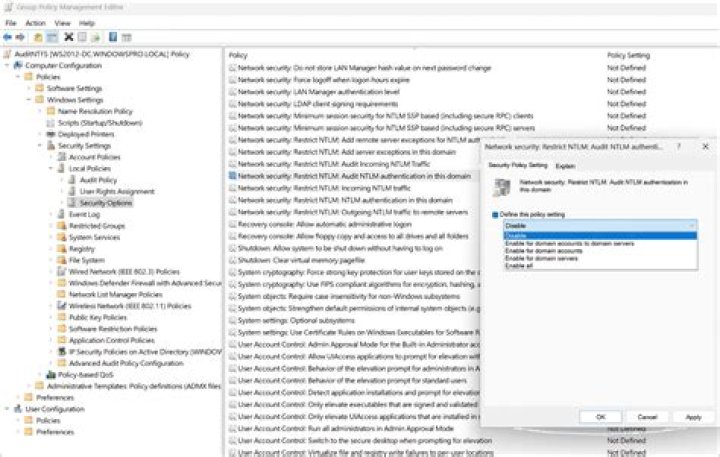Click the Help question mark in the dialog title bar
Image resolution: width=720 pixels, height=457 pixels.
[679, 147]
